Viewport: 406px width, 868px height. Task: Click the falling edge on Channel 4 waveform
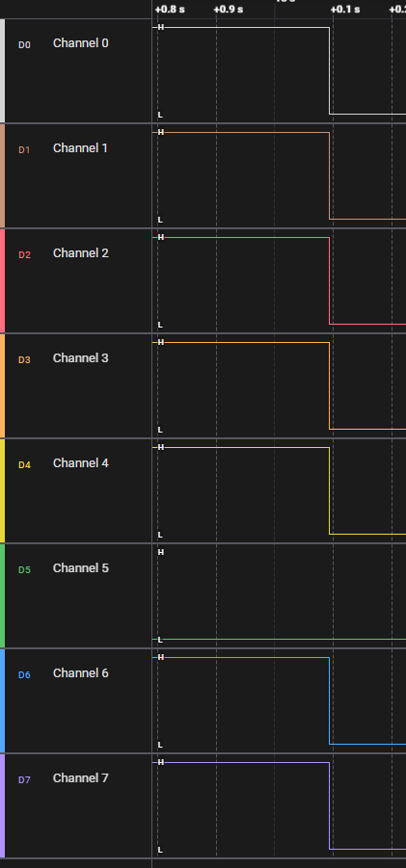point(330,490)
